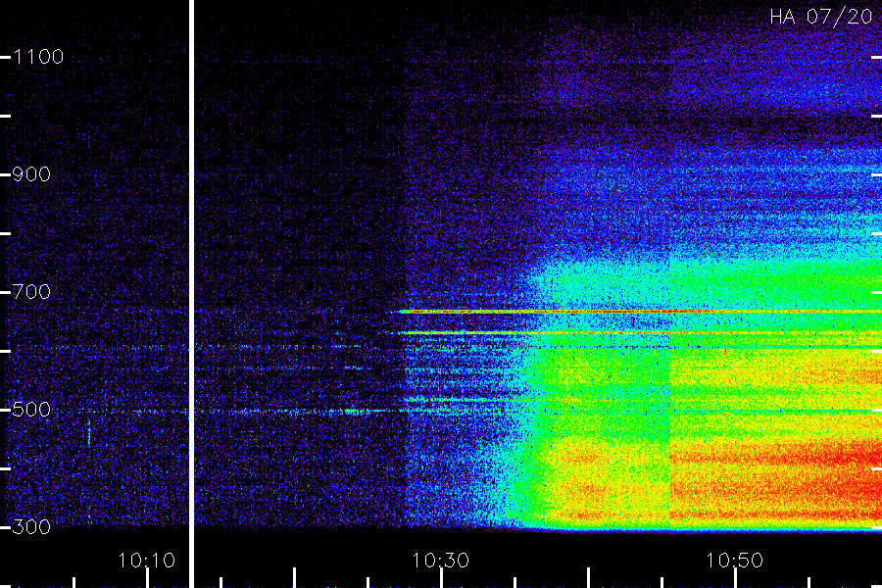Image resolution: width=882 pixels, height=588 pixels.
Task: Click the 900 frequency axis label
Action: (31, 174)
